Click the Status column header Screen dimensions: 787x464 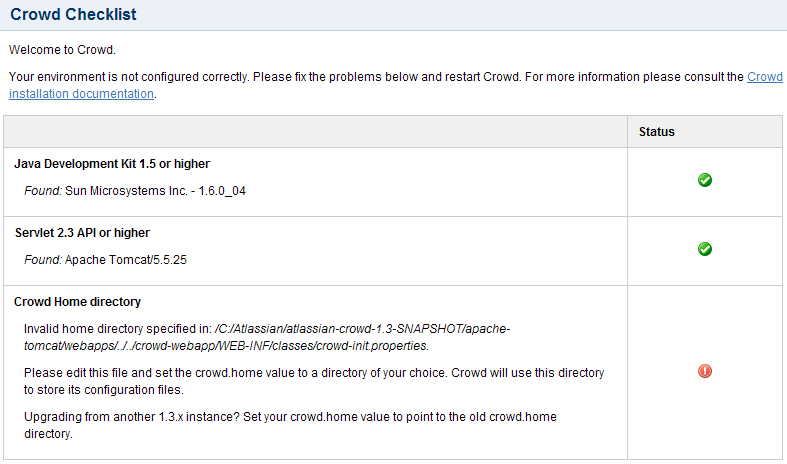(x=657, y=132)
